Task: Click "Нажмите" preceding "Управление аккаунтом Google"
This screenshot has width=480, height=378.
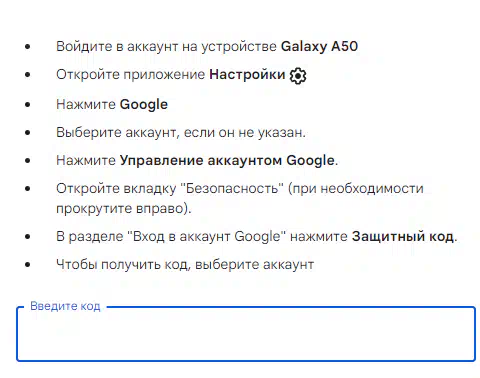Action: pos(86,161)
